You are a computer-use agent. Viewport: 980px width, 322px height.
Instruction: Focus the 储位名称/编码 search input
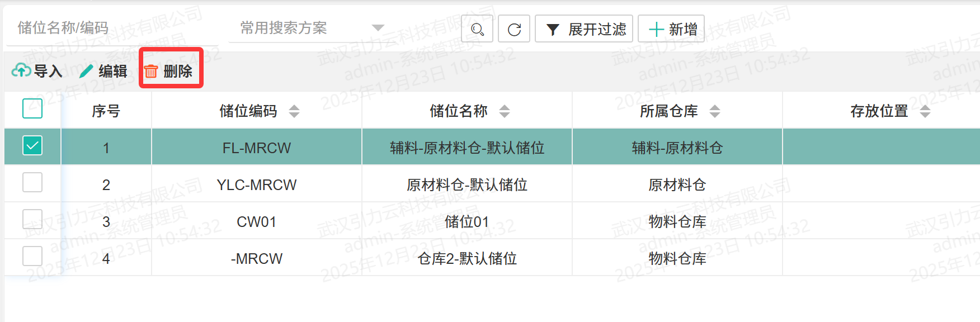click(112, 28)
